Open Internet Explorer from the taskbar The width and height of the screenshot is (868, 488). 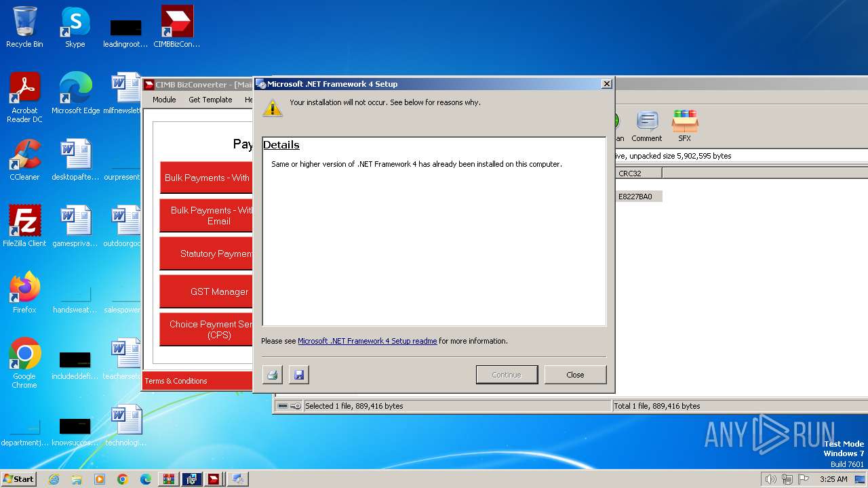54,479
